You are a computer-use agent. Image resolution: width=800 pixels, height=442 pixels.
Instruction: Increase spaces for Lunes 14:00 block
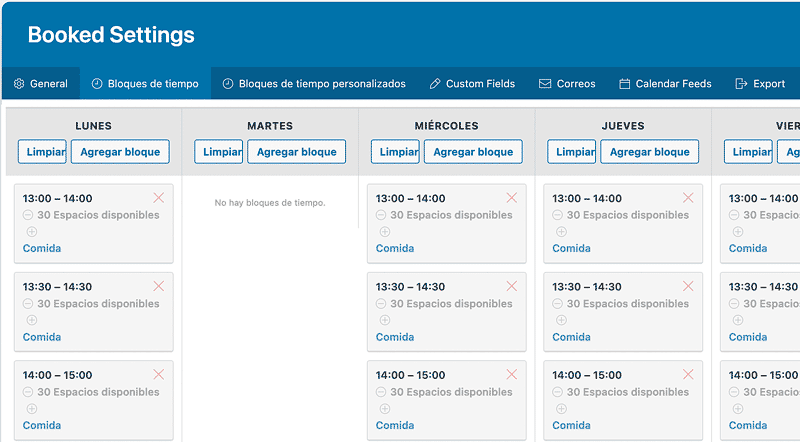(x=32, y=408)
